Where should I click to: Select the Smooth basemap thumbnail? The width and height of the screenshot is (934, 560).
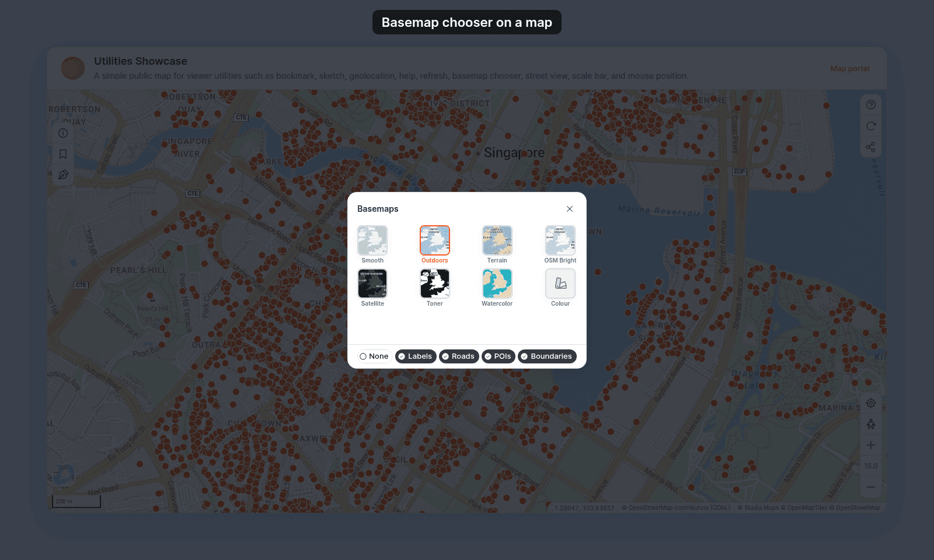pos(372,240)
